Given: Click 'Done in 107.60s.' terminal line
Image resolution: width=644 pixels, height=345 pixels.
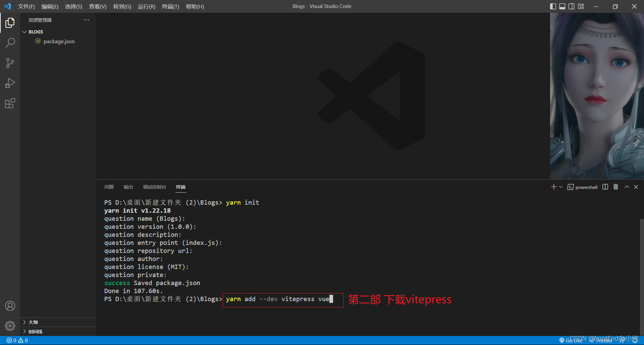Looking at the screenshot, I should point(133,291).
